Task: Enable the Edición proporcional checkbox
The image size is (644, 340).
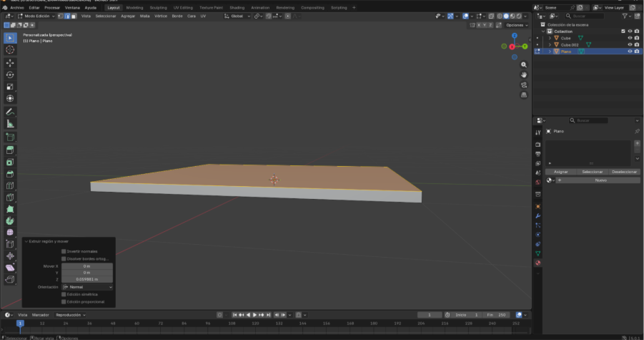Action: click(64, 301)
